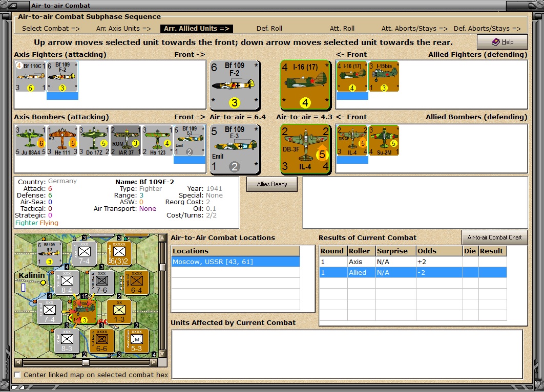This screenshot has width=544, height=392.
Task: Select Moscow, USSR combat location row
Action: tap(236, 262)
